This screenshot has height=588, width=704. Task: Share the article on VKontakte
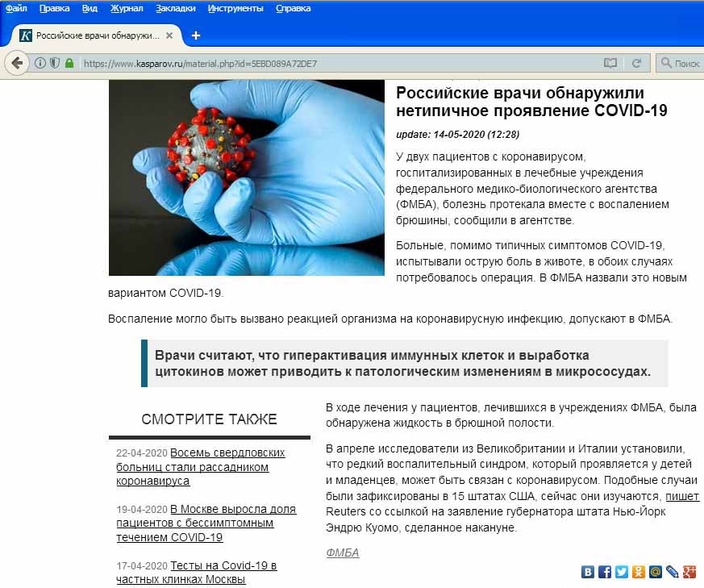(588, 572)
